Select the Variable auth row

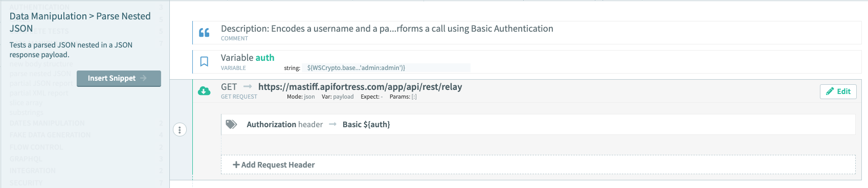527,62
